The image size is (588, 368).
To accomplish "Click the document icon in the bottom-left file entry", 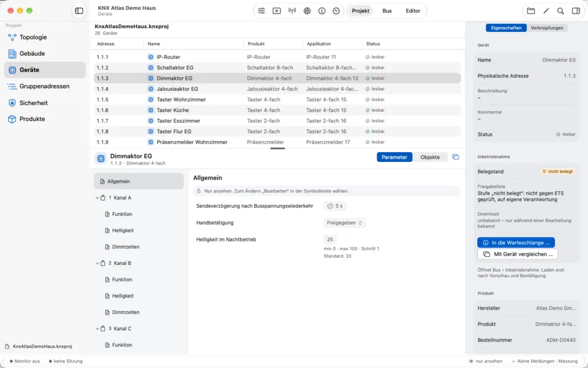I will 7,346.
